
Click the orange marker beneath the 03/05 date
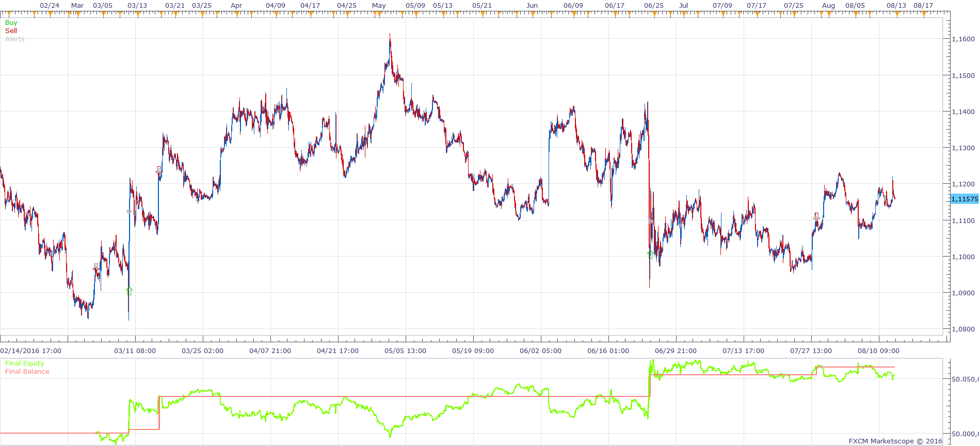point(104,14)
